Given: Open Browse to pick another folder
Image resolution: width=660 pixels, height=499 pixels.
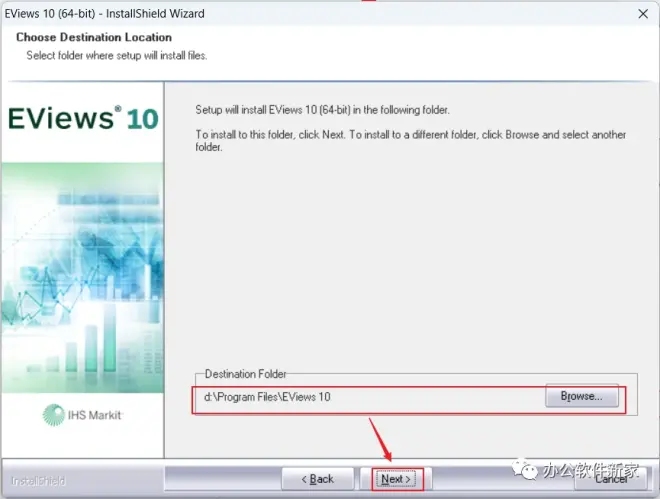Looking at the screenshot, I should (581, 397).
